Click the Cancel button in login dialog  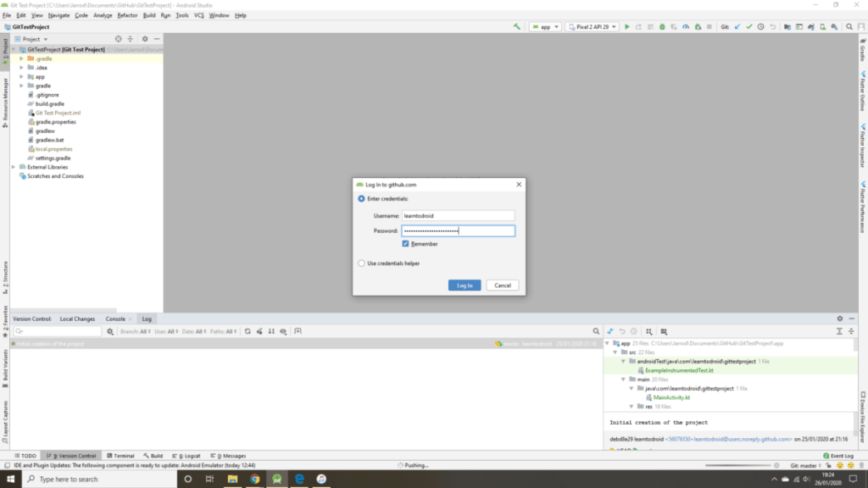coord(503,286)
